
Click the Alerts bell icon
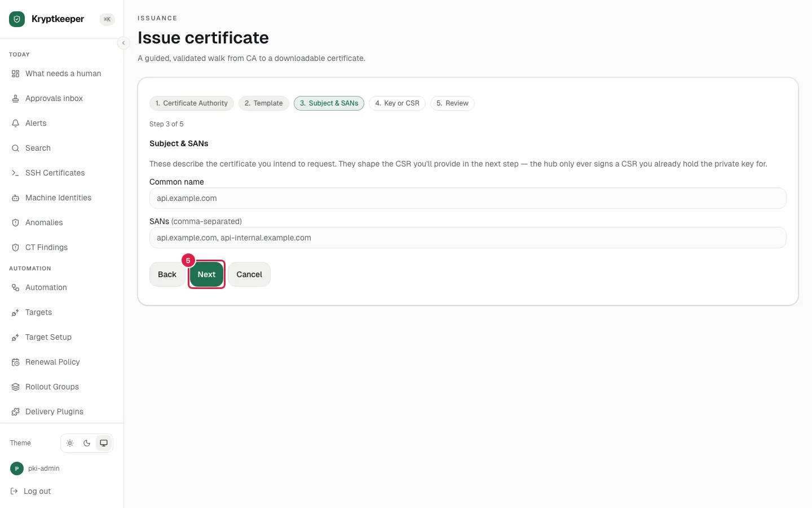point(15,124)
